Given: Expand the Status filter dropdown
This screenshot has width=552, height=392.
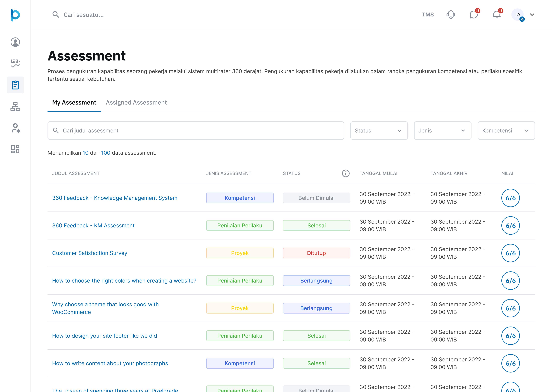Looking at the screenshot, I should (379, 131).
